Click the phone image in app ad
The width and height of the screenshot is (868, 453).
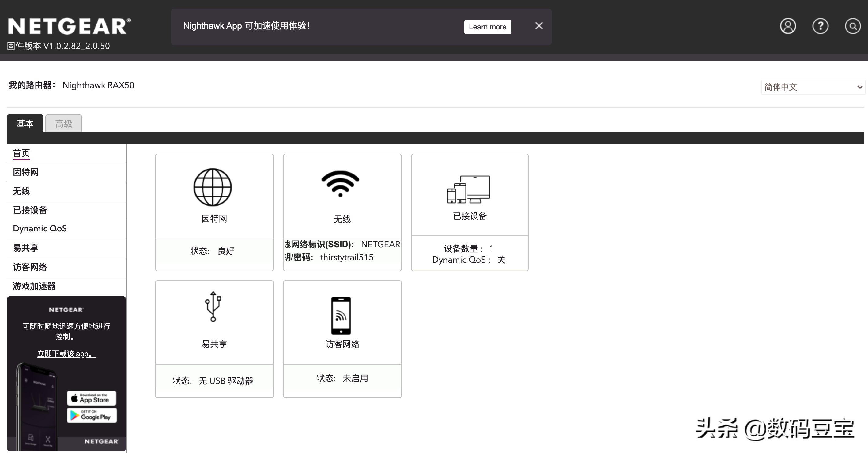36,407
